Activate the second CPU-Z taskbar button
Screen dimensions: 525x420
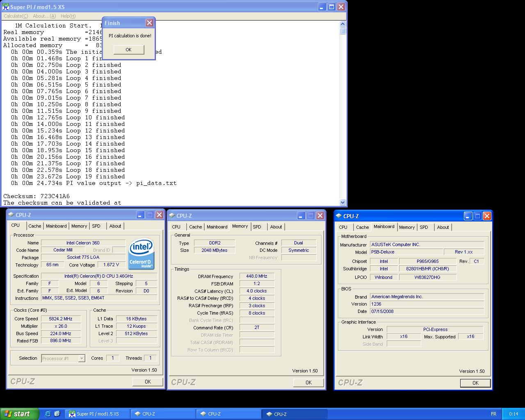(x=229, y=414)
